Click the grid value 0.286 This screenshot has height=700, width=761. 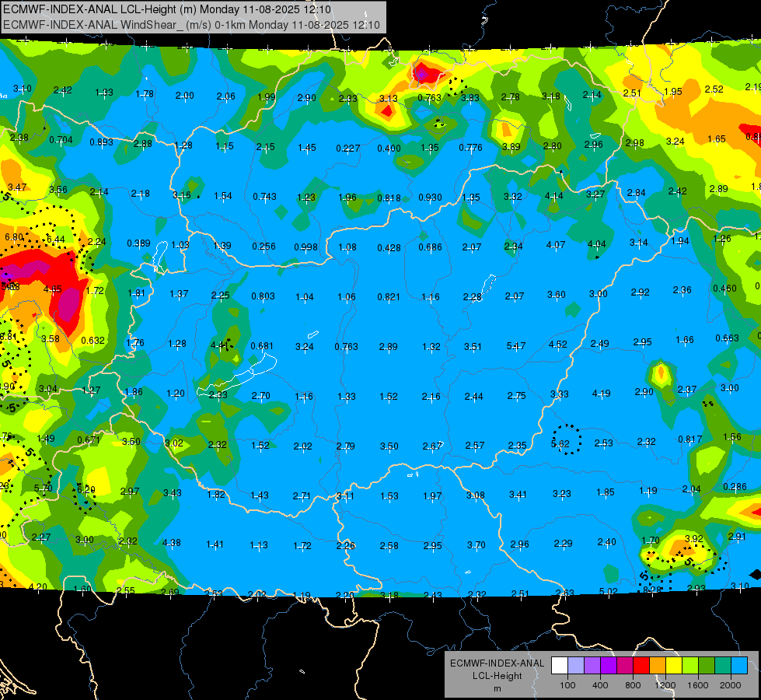click(x=735, y=487)
